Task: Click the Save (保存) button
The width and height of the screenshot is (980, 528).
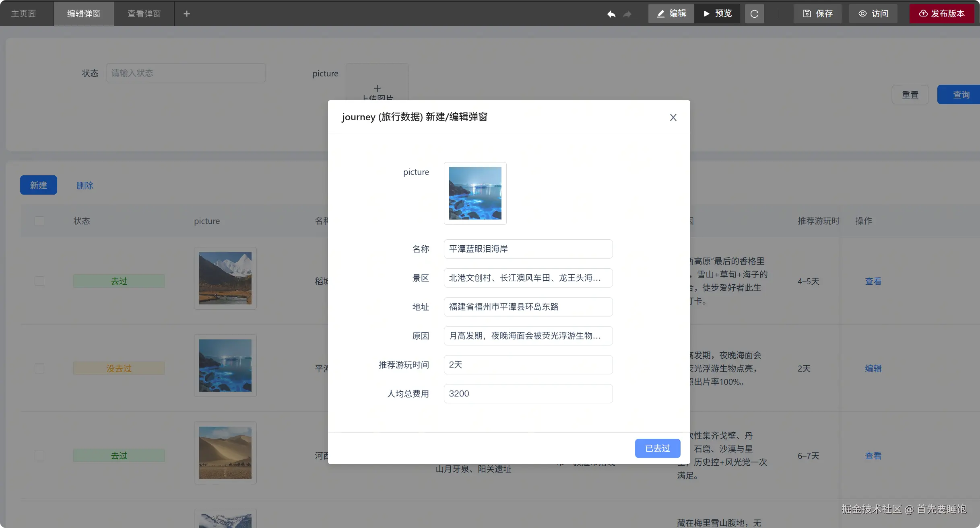Action: coord(818,14)
